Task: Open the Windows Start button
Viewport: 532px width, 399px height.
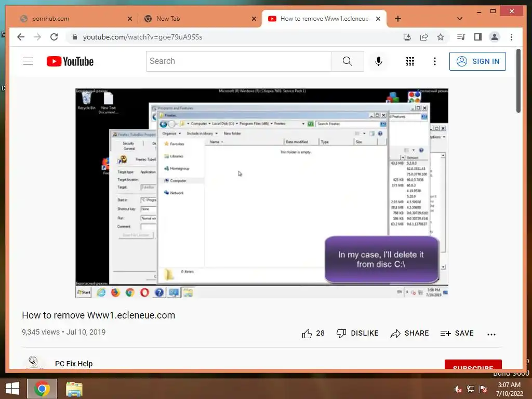Action: [x=12, y=389]
